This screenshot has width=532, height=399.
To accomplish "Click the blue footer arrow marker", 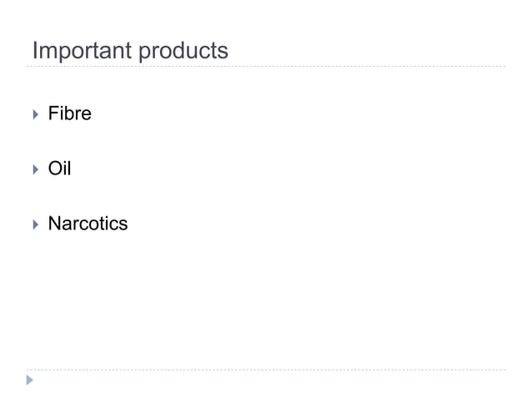I will pyautogui.click(x=29, y=381).
